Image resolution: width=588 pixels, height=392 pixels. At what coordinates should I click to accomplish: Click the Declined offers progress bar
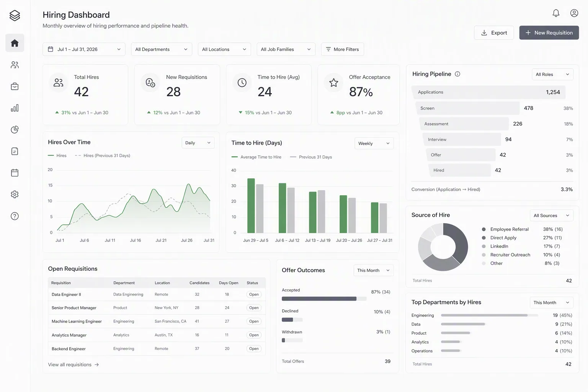coord(292,320)
